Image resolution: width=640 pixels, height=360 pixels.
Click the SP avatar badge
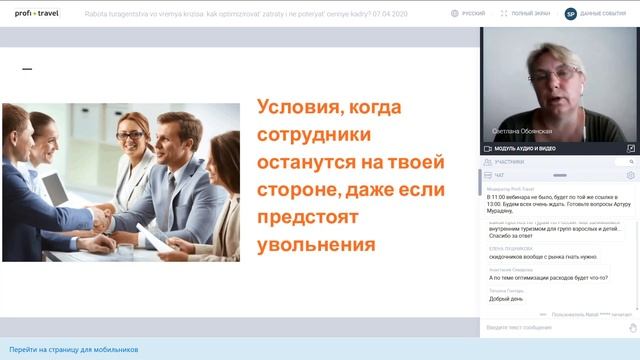click(x=571, y=14)
